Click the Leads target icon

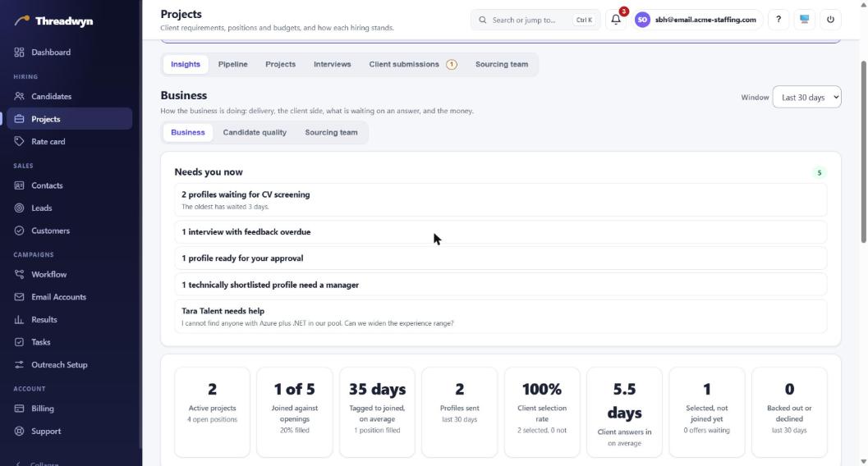point(20,208)
